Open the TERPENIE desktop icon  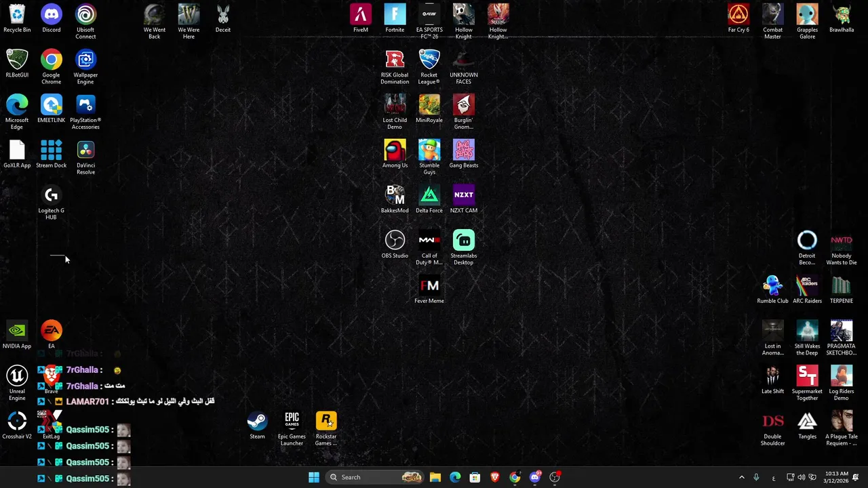pyautogui.click(x=842, y=290)
